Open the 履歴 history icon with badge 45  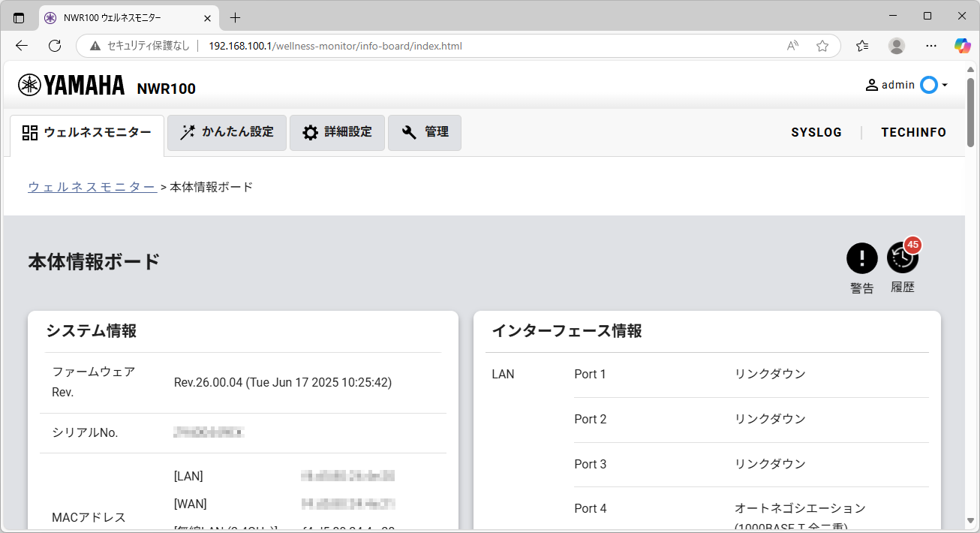coord(902,257)
